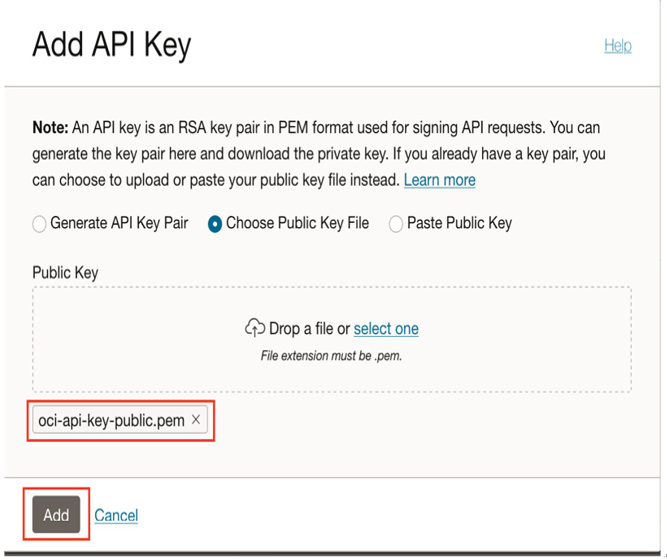Click the bold 'Note:' text

click(x=50, y=128)
